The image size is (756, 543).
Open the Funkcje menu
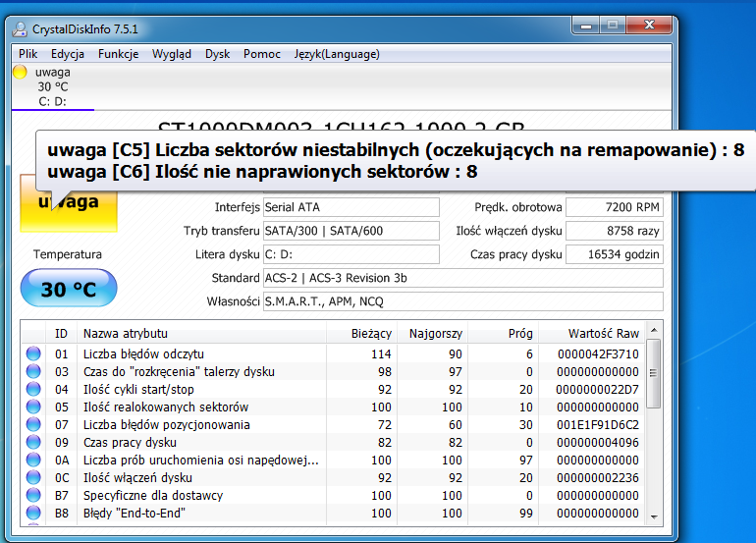(x=118, y=54)
